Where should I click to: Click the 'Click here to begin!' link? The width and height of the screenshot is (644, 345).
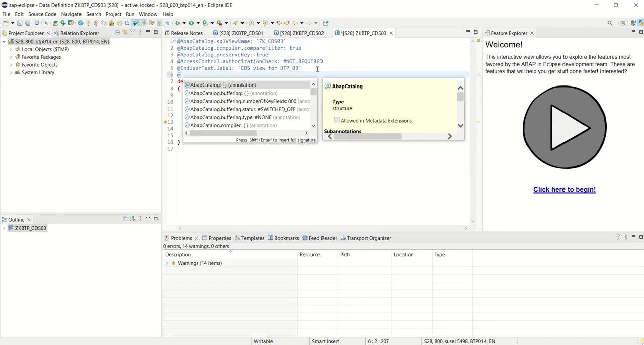tap(565, 190)
